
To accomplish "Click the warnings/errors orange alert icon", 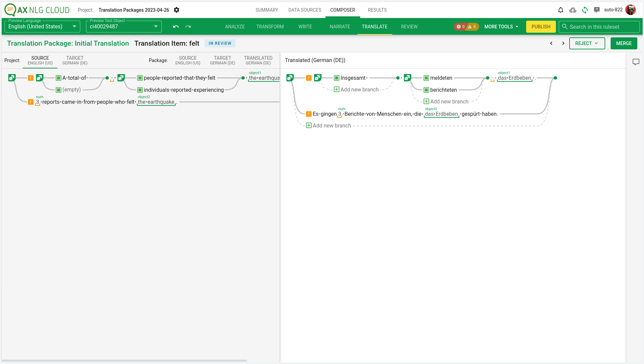I will [x=470, y=27].
